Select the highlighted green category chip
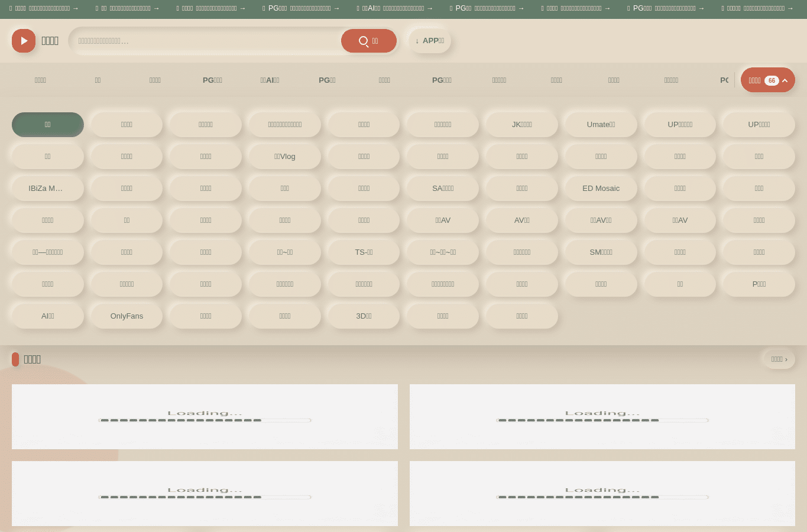The height and width of the screenshot is (532, 807). (x=48, y=125)
